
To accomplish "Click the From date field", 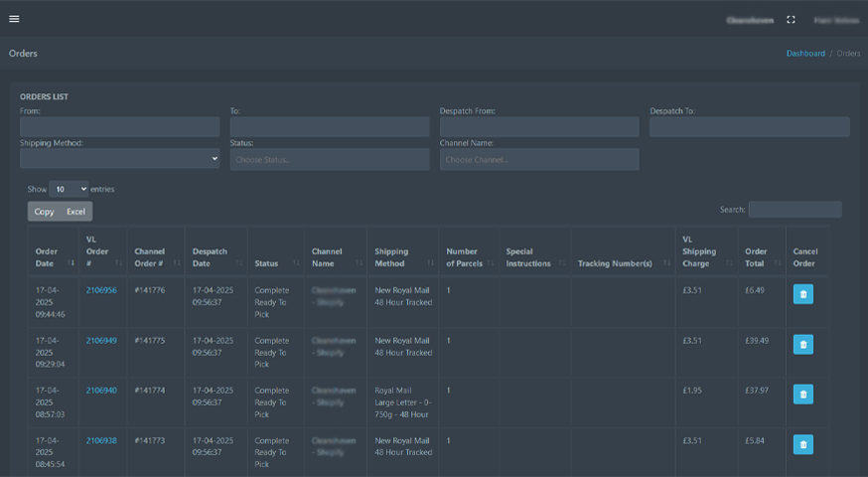I will [119, 127].
